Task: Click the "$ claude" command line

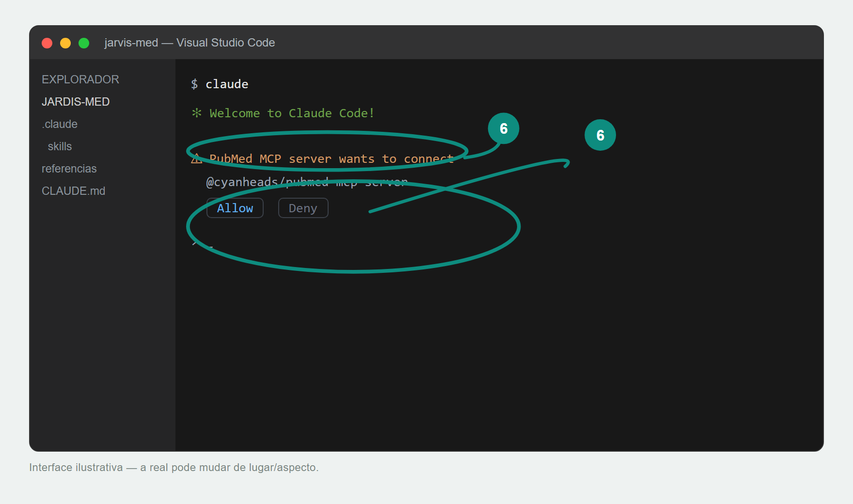Action: pyautogui.click(x=220, y=84)
